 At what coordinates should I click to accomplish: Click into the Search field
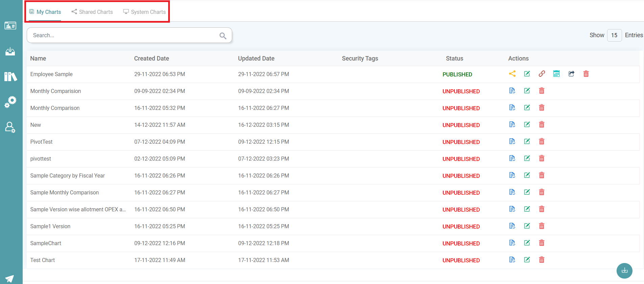(x=122, y=35)
